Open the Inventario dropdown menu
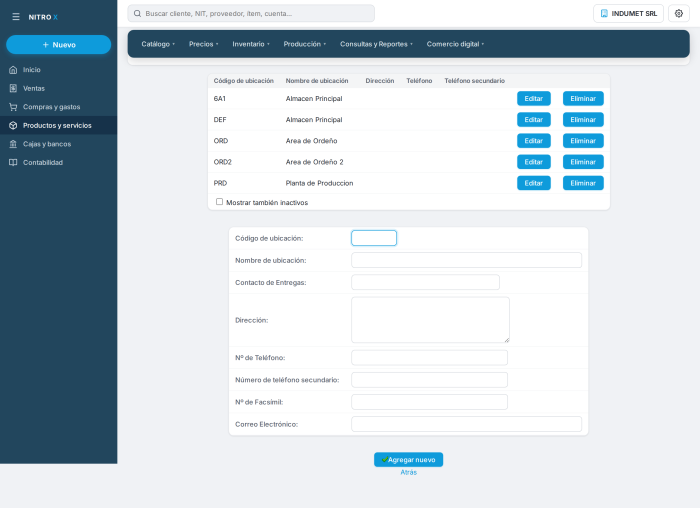700x508 pixels. click(x=251, y=44)
